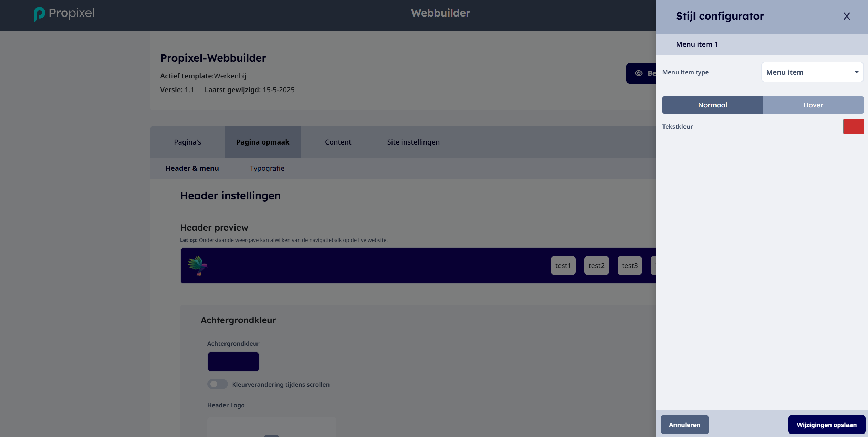Select the Normaal state toggle
The width and height of the screenshot is (868, 437).
tap(712, 105)
